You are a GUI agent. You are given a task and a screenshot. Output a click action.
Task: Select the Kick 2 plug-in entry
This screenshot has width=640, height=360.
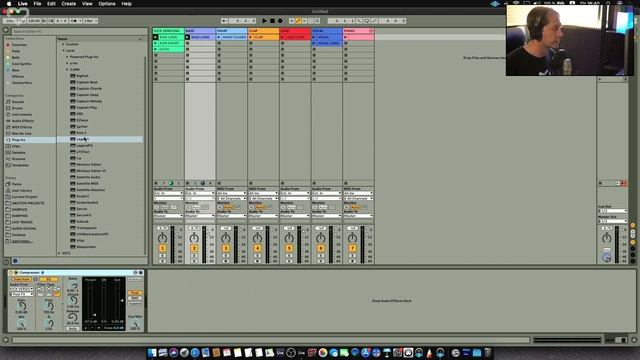click(81, 133)
